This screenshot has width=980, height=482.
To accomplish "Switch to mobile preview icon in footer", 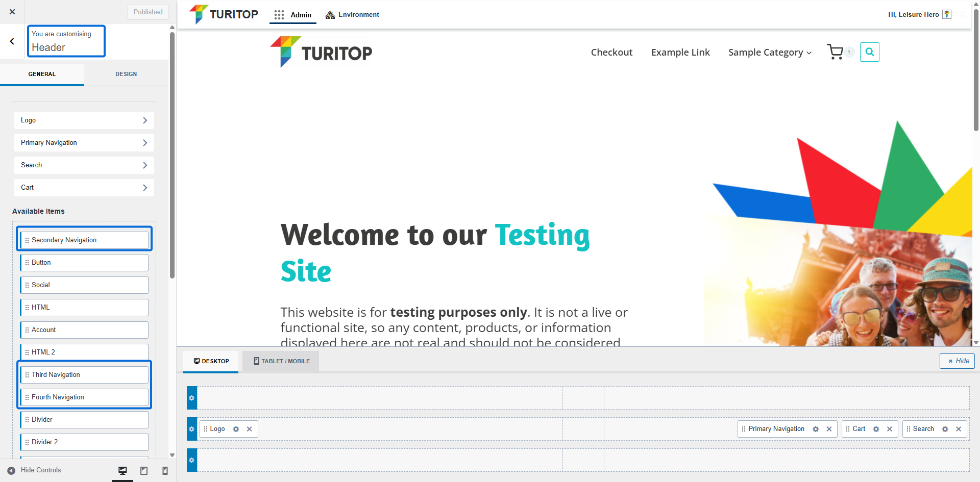I will point(165,471).
